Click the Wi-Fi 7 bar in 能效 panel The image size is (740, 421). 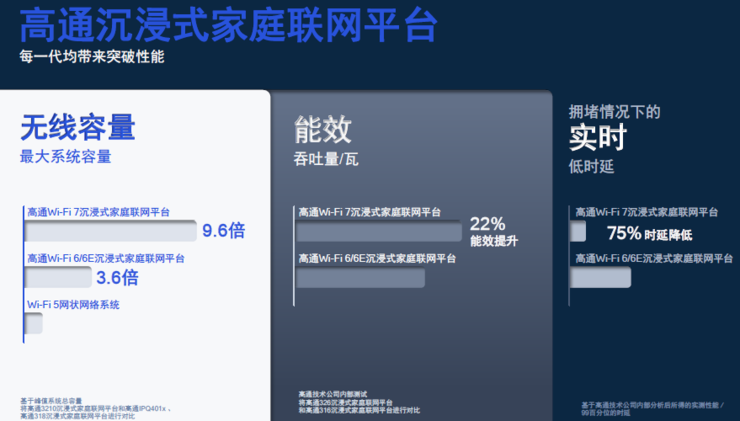tap(379, 231)
